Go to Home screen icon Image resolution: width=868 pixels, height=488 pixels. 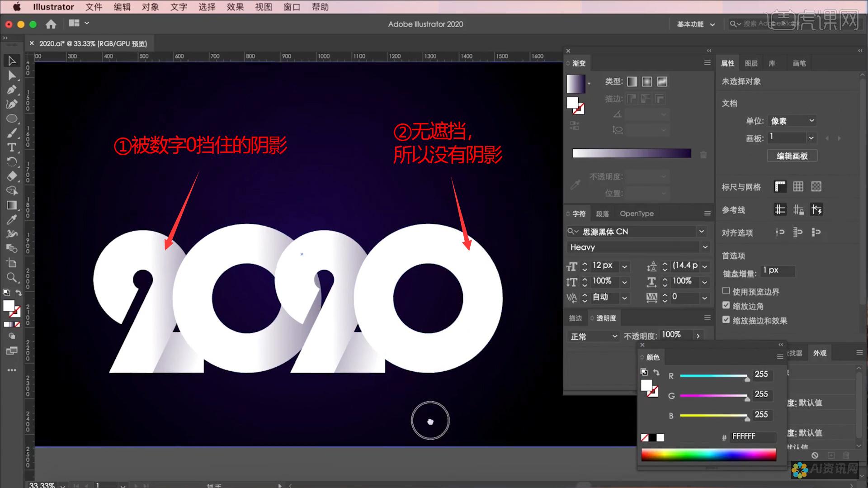point(51,24)
